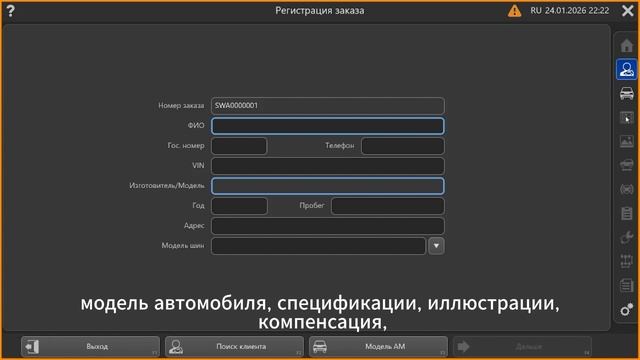The image size is (640, 360).
Task: Open the illustrations picture sidebar icon
Action: 627,142
